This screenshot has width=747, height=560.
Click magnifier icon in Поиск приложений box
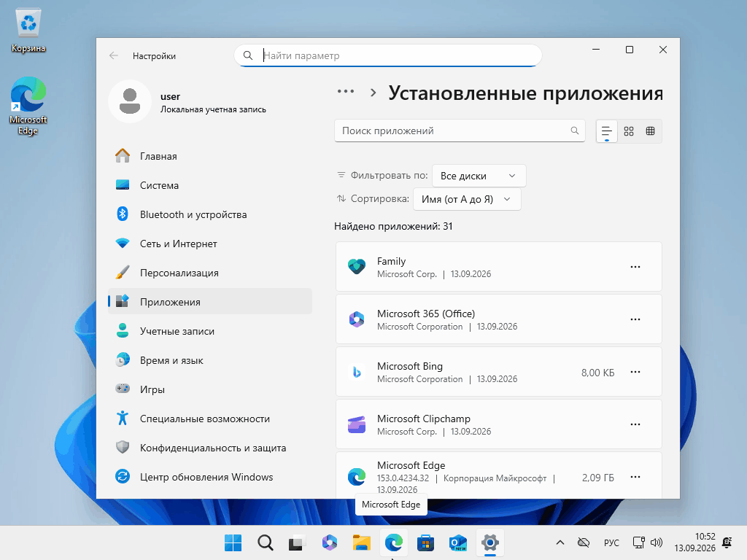(x=575, y=131)
